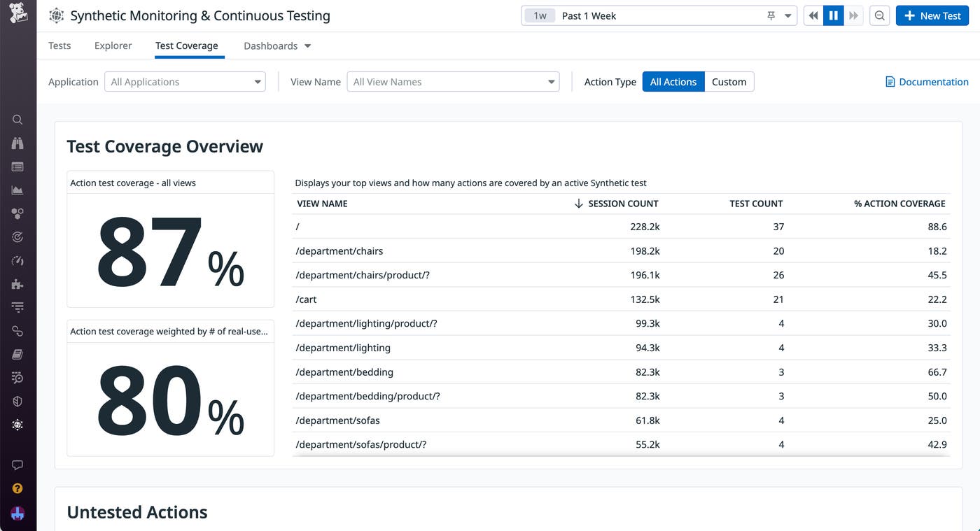
Task: Open the logs search-list icon in sidebar
Action: tap(17, 378)
